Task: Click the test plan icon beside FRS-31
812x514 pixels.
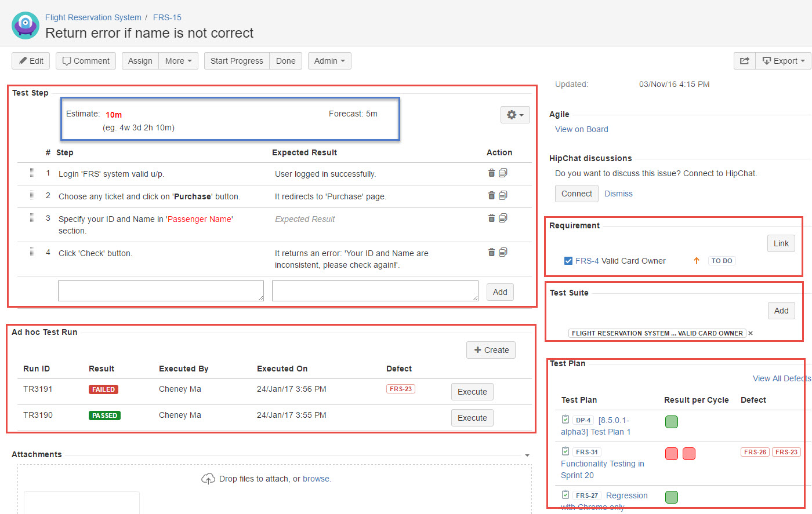Action: tap(565, 451)
